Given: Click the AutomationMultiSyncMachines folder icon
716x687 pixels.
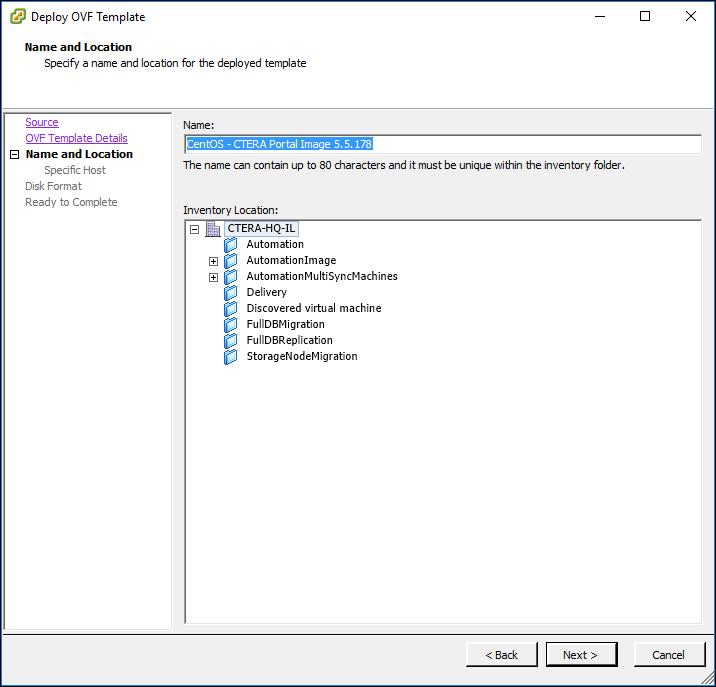Looking at the screenshot, I should [231, 277].
